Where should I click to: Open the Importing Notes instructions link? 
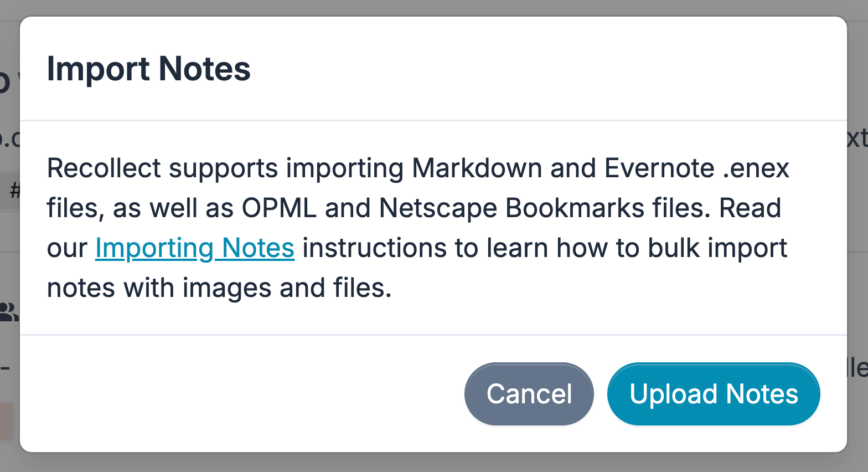pos(195,248)
